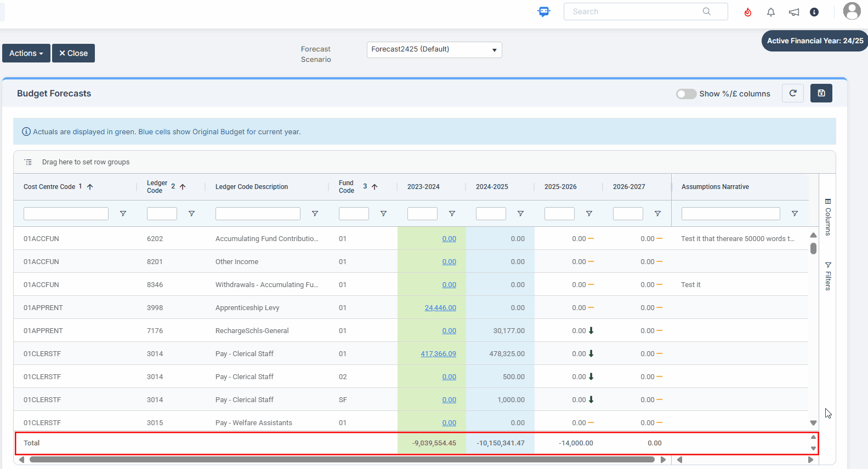Sort by 2026-2027 column header
This screenshot has height=469, width=868.
click(x=629, y=187)
